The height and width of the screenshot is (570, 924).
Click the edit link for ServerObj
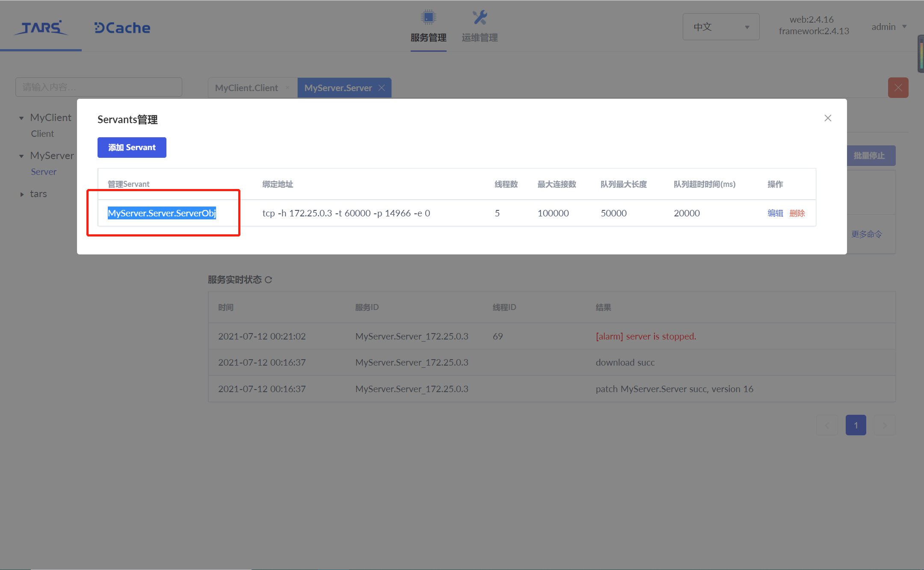pos(775,213)
